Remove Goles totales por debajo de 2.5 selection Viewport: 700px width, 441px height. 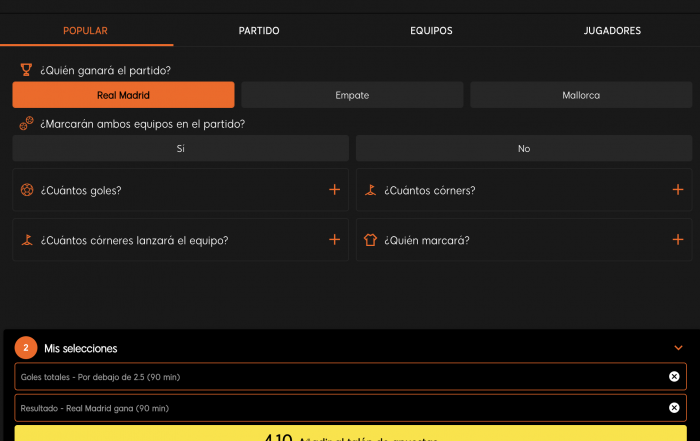tap(674, 377)
